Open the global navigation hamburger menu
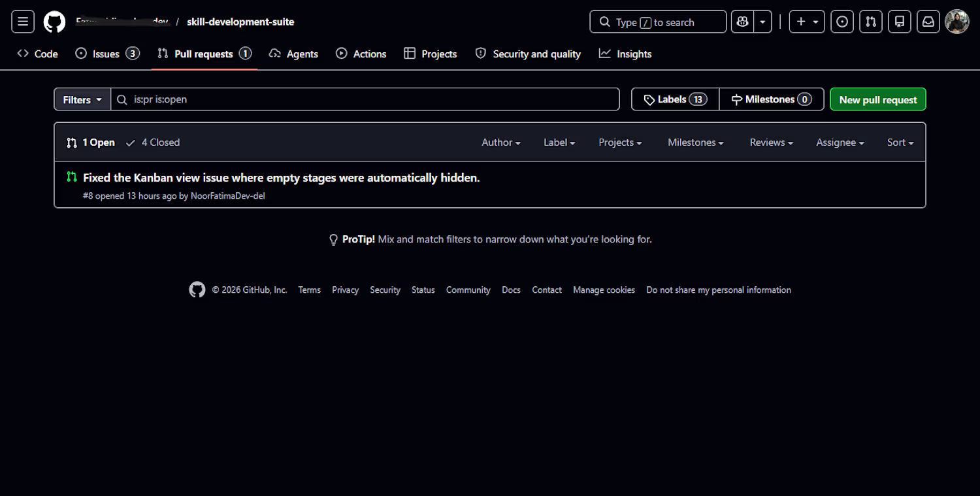Viewport: 980px width, 496px height. point(23,22)
